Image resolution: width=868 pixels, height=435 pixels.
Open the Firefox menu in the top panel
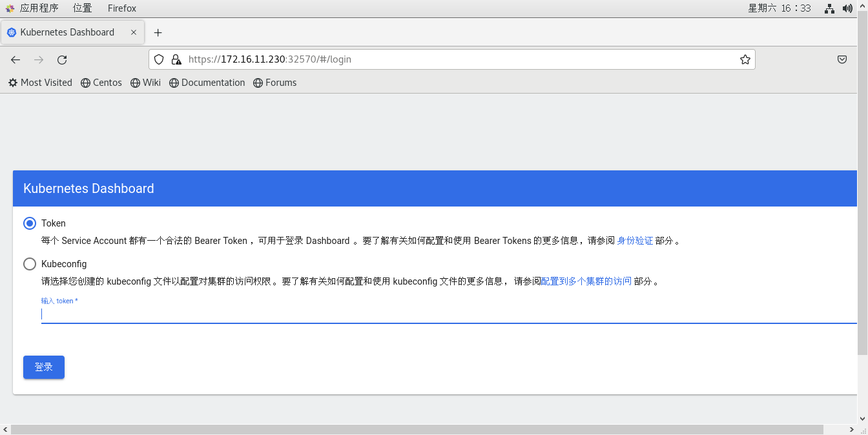[x=122, y=8]
